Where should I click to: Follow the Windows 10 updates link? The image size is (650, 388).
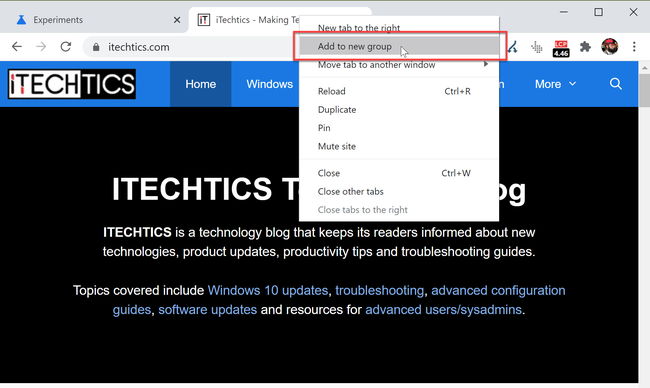point(268,290)
